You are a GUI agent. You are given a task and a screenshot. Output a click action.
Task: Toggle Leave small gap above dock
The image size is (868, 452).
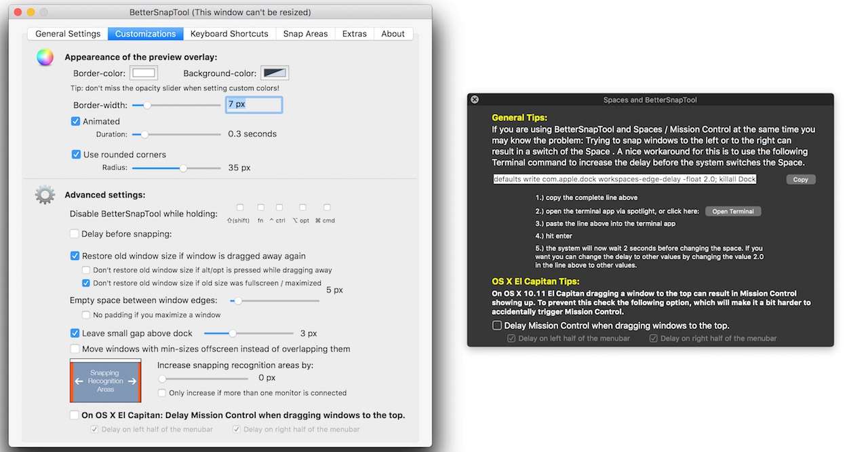(x=75, y=333)
